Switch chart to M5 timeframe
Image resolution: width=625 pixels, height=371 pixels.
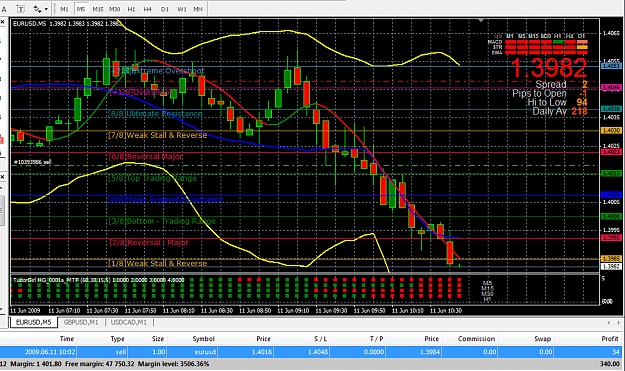pos(81,9)
